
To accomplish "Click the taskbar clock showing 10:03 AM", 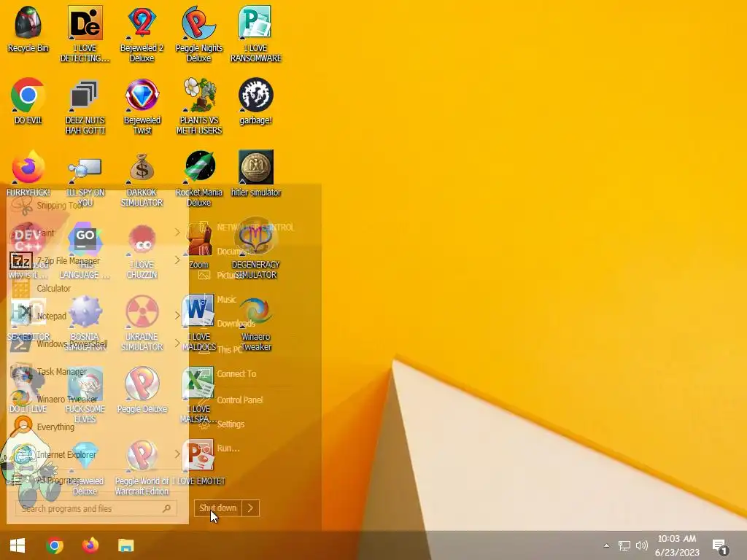I will click(677, 545).
